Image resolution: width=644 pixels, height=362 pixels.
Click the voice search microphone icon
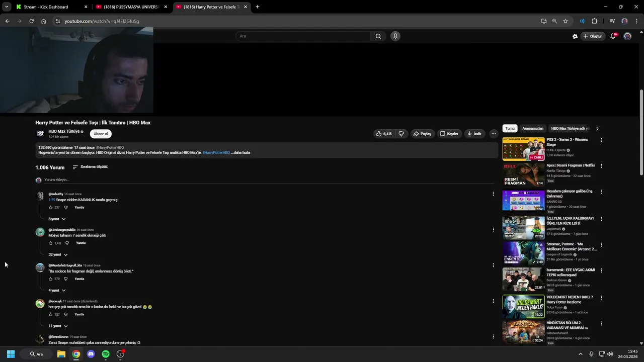[x=395, y=36]
